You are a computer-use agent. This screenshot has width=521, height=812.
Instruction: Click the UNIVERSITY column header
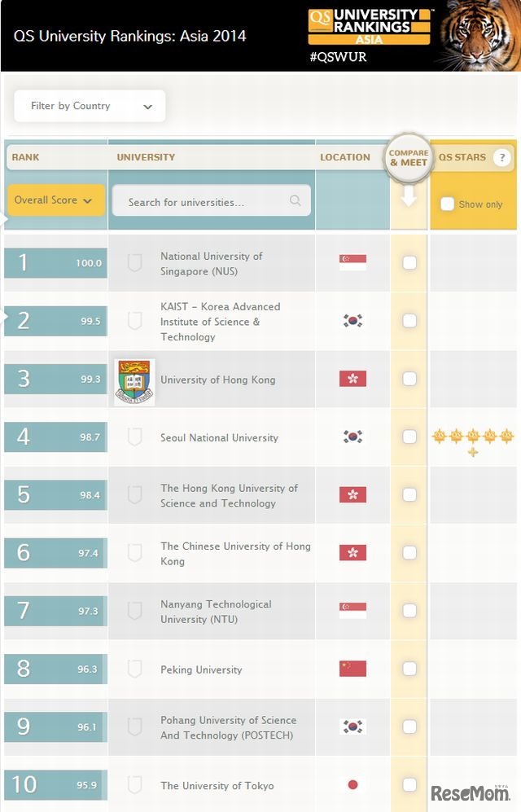pyautogui.click(x=146, y=157)
